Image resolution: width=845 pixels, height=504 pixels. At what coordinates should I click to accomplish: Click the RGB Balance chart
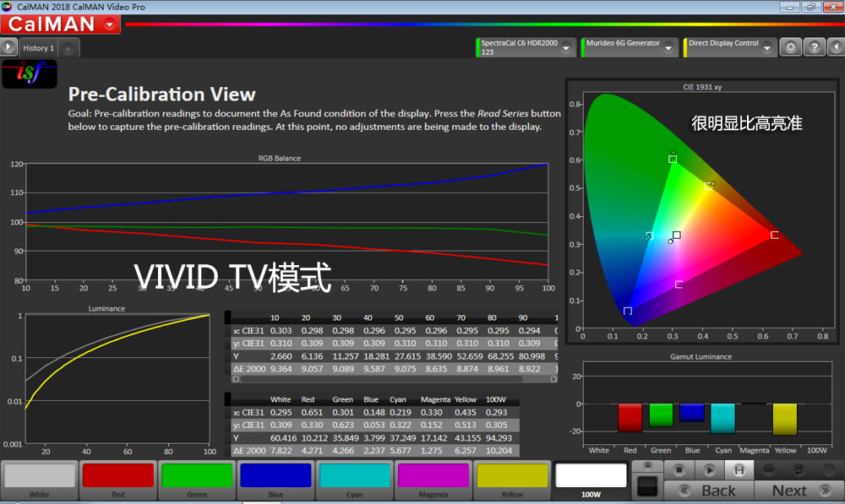click(x=286, y=222)
